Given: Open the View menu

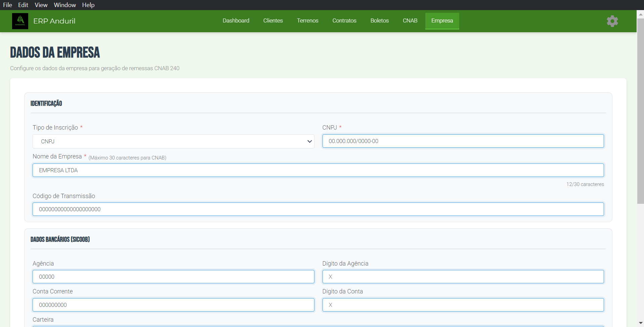Looking at the screenshot, I should pos(41,5).
